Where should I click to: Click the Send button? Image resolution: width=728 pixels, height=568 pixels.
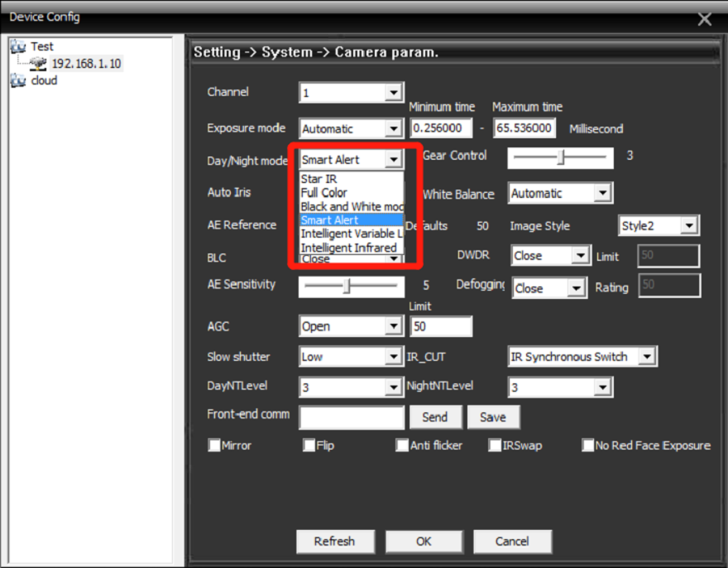pyautogui.click(x=434, y=417)
